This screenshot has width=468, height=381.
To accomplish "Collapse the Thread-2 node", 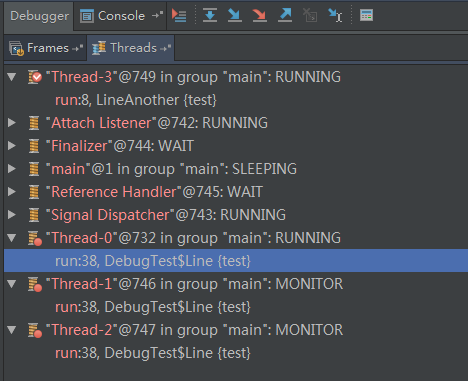I will (x=12, y=330).
